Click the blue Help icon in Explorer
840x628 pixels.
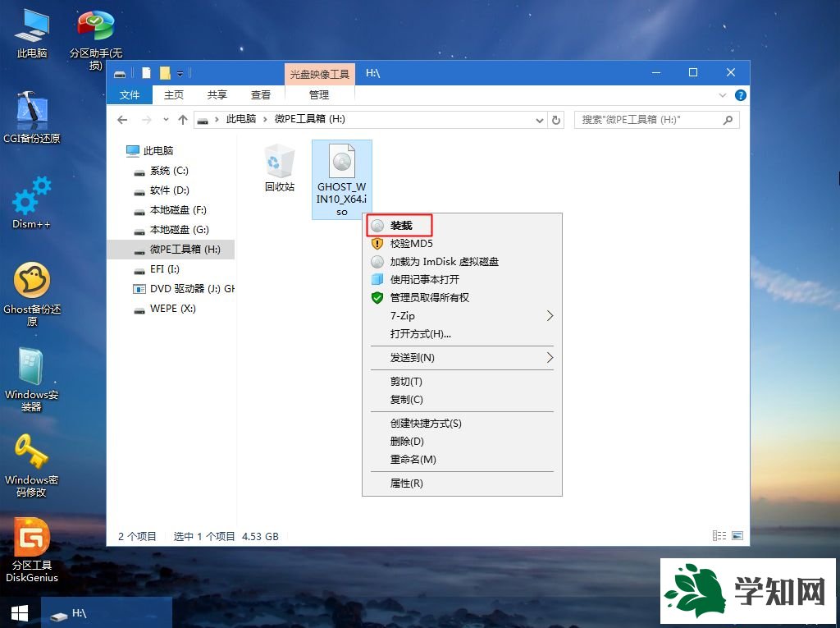[x=740, y=94]
